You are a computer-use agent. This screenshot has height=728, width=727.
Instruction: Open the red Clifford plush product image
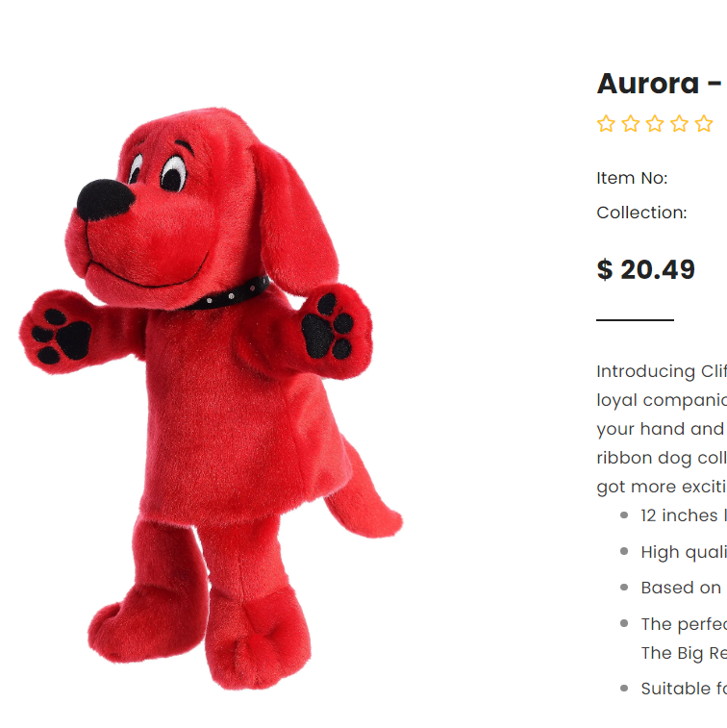coord(212,398)
